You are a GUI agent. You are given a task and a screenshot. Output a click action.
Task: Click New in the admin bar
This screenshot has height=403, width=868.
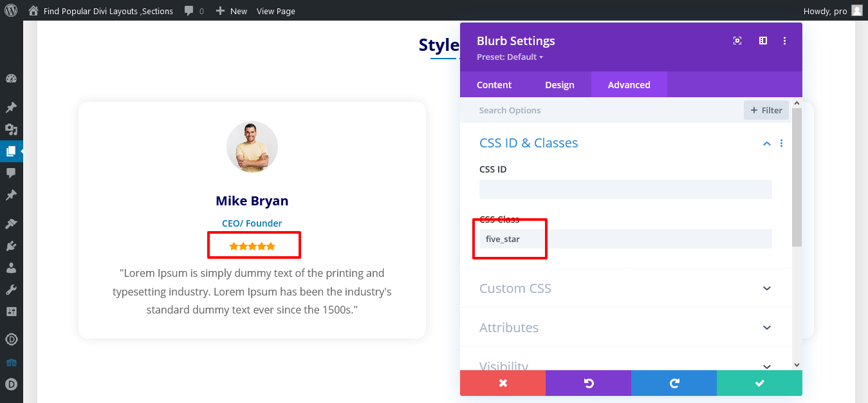pos(239,11)
